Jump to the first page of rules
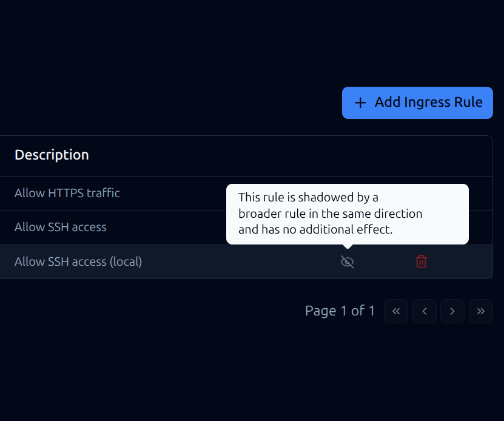Viewport: 504px width, 421px height. point(396,311)
